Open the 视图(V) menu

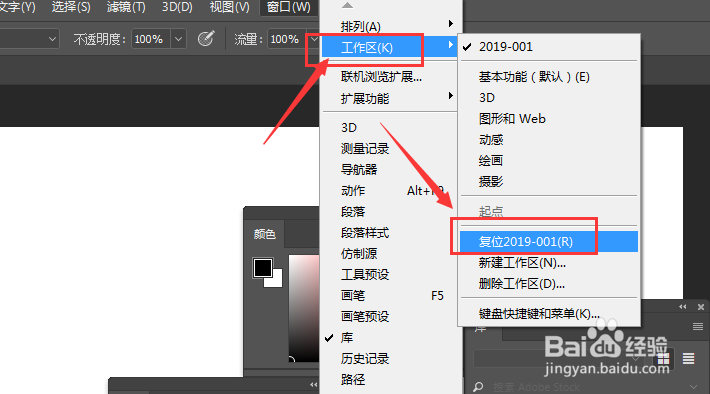(230, 7)
